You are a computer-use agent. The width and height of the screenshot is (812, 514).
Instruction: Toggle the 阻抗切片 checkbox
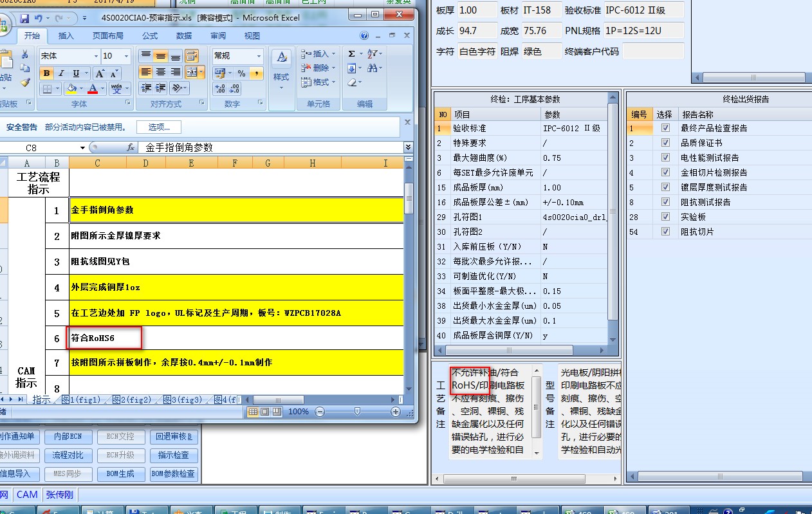(665, 232)
